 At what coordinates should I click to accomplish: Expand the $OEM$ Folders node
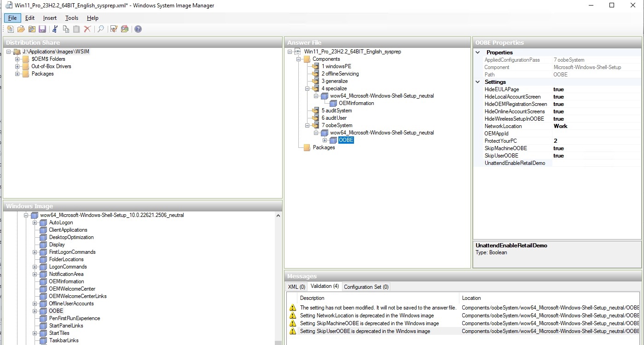click(x=17, y=59)
